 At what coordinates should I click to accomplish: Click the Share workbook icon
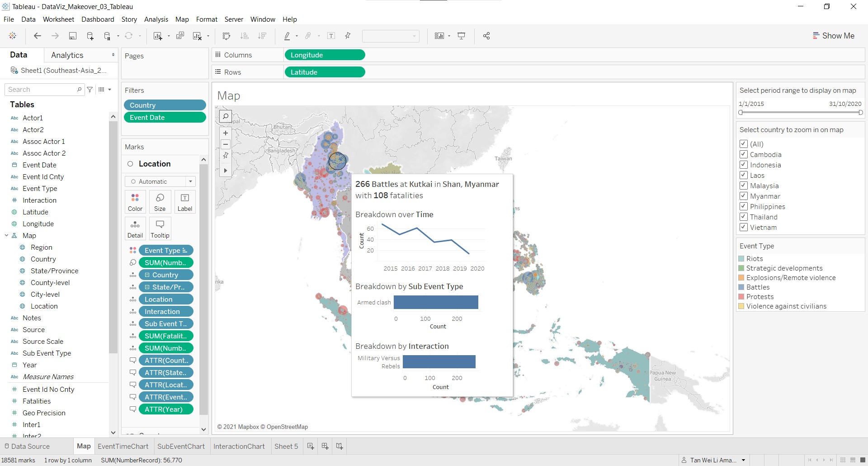click(486, 36)
